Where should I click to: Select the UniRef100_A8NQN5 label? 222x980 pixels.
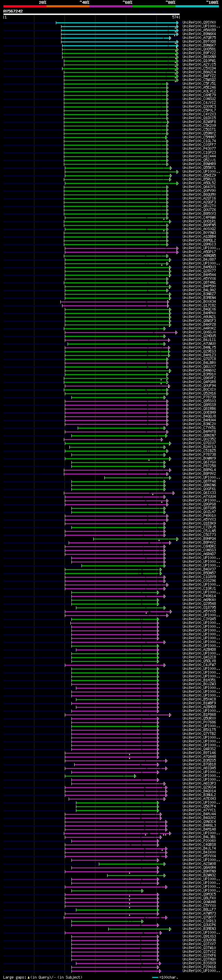pyautogui.click(x=199, y=256)
